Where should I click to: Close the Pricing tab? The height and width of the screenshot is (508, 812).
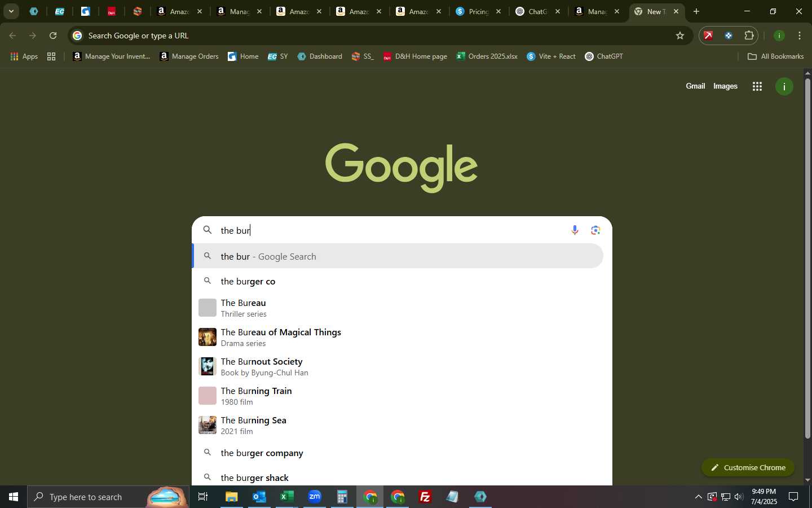pyautogui.click(x=498, y=11)
